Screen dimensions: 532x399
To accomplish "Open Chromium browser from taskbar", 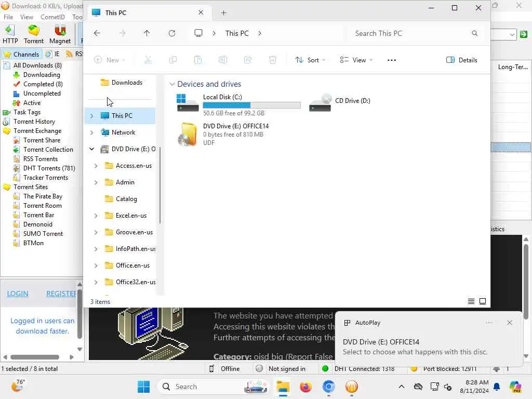I will pos(328,387).
